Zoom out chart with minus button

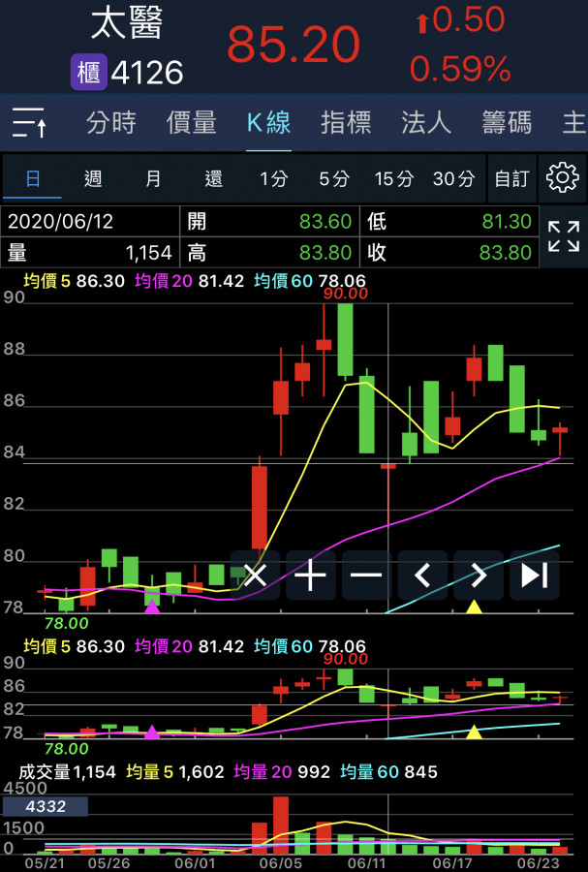coord(366,576)
